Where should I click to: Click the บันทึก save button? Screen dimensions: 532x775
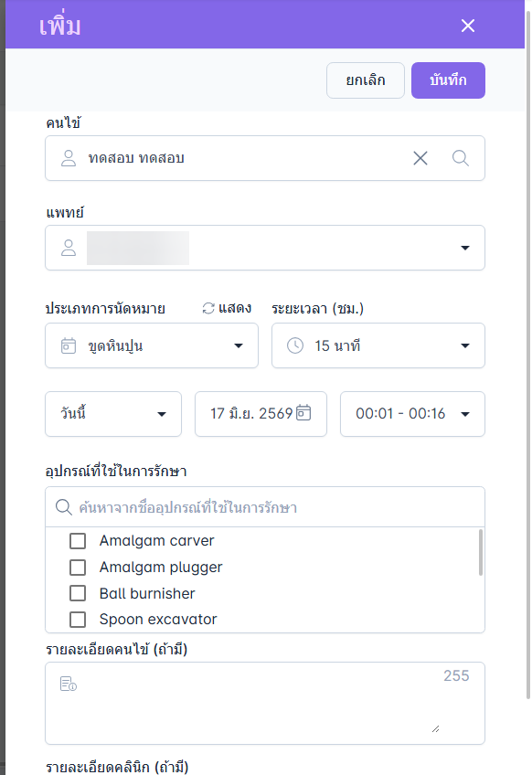448,80
